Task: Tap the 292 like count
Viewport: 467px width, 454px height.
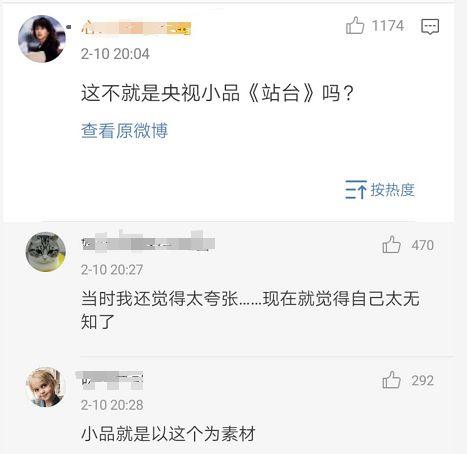Action: coord(422,380)
